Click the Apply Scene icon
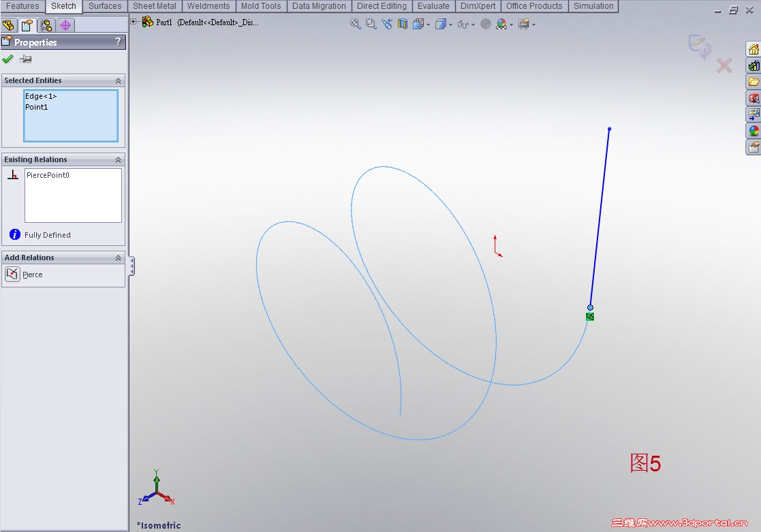Viewport: 761px width, 532px height. coord(501,24)
